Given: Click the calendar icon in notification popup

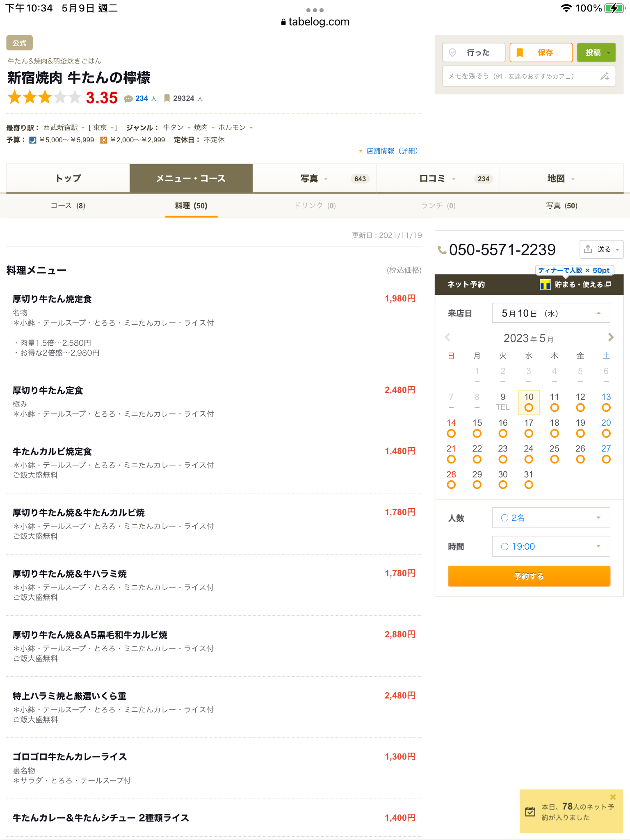Looking at the screenshot, I should (530, 811).
